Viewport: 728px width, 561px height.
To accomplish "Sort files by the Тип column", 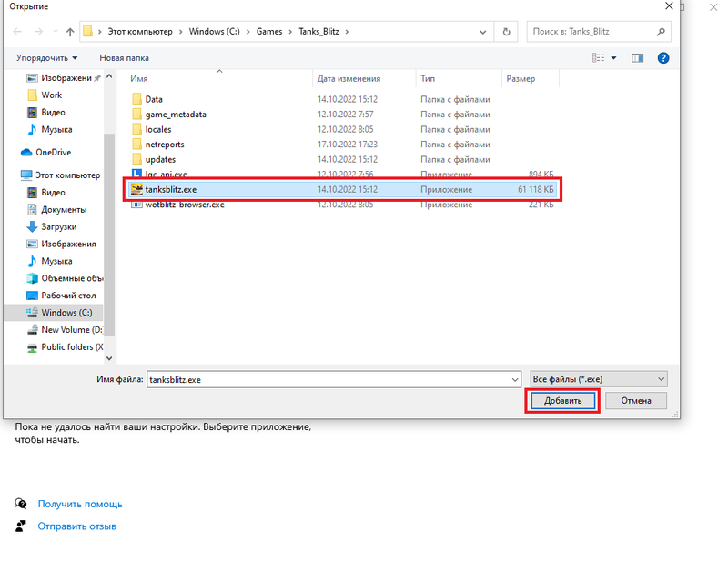I will pyautogui.click(x=459, y=79).
